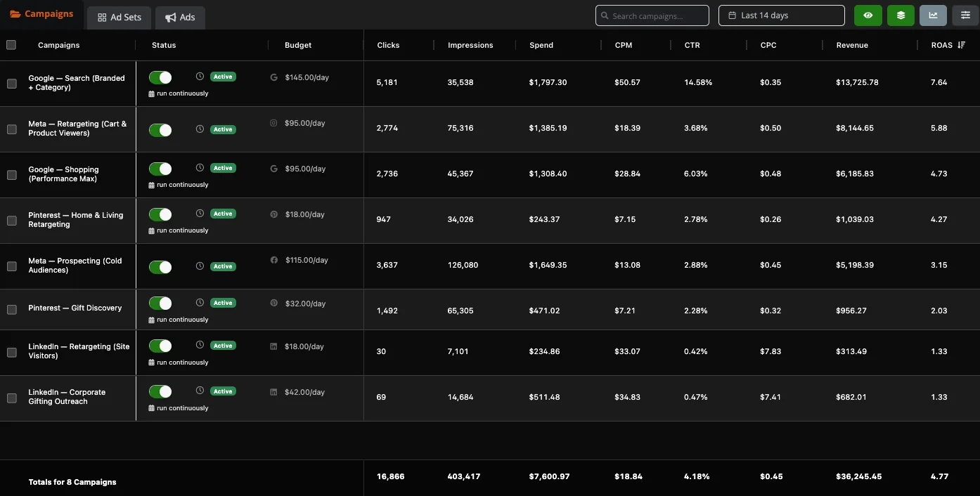Click the $13,725.78 revenue cell
The image size is (980, 496).
[857, 82]
